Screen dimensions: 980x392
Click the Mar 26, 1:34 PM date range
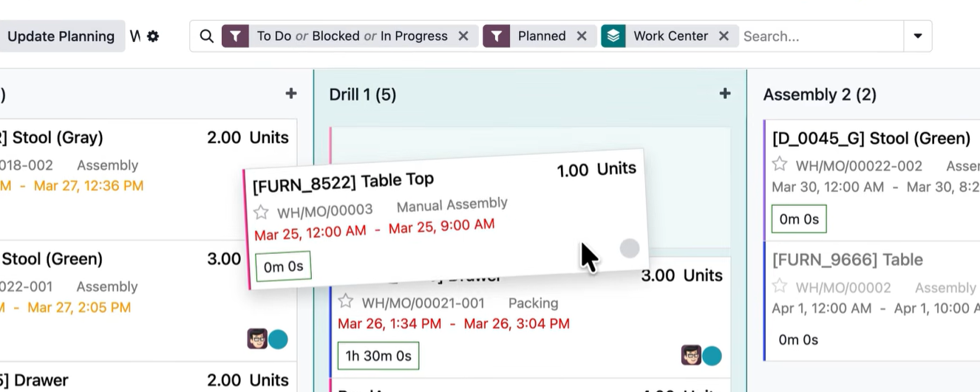(x=454, y=323)
